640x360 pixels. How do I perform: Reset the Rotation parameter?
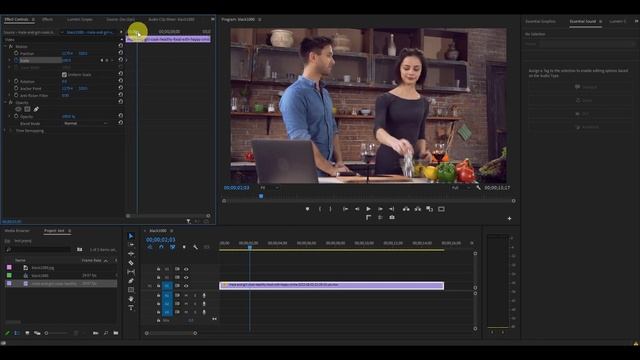click(x=120, y=81)
